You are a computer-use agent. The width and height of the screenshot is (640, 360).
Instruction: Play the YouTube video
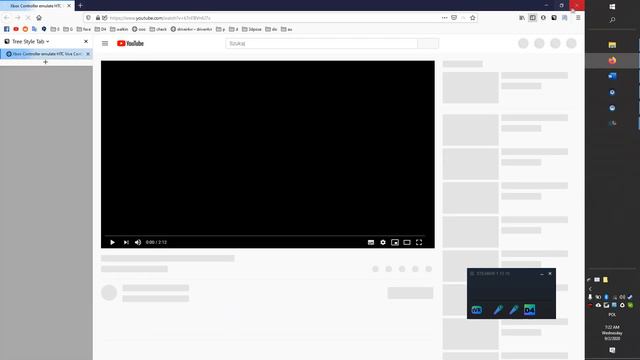click(x=112, y=242)
